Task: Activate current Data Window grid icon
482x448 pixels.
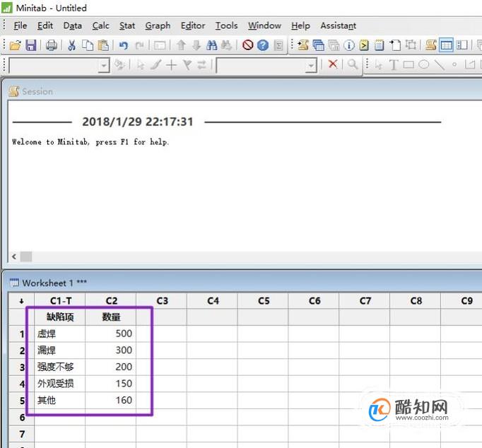Action: coord(446,45)
